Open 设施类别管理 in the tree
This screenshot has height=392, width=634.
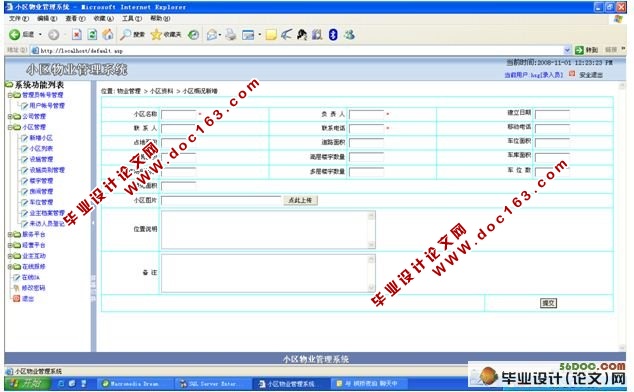pos(47,170)
